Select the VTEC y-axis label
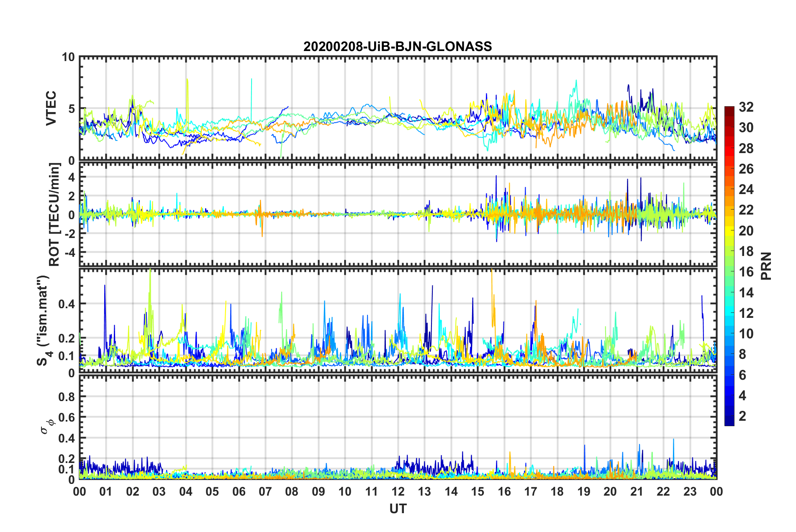 click(x=51, y=108)
